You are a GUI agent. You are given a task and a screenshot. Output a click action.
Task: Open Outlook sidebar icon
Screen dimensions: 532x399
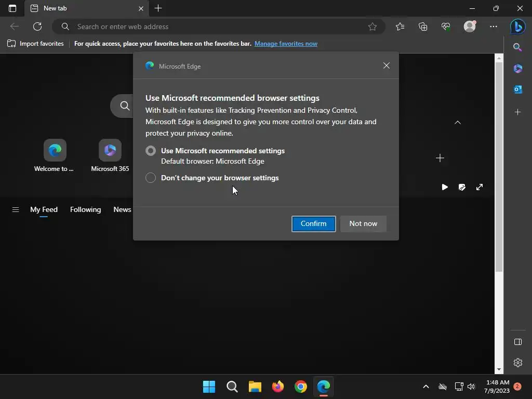[518, 89]
